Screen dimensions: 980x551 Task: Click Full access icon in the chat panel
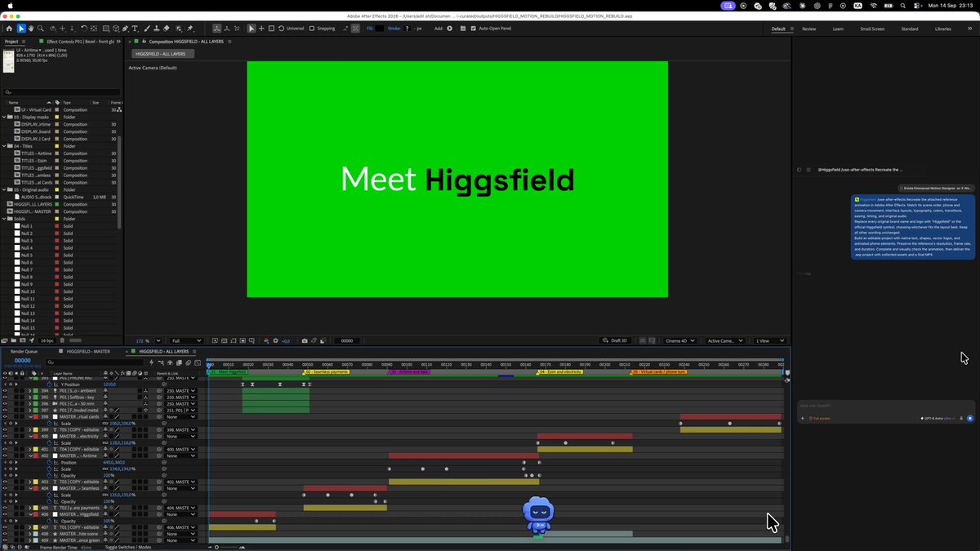tap(811, 418)
